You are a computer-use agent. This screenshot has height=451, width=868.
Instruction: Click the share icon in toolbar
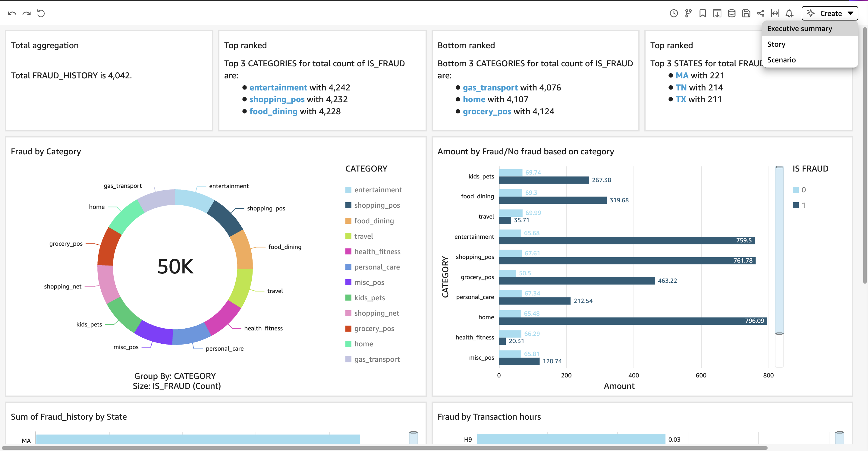coord(760,14)
